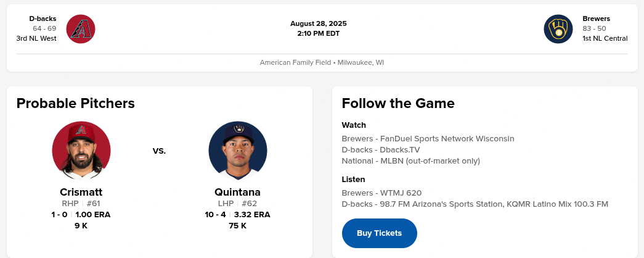Click the Probable Pitchers heading
Image resolution: width=644 pixels, height=258 pixels.
(x=76, y=103)
